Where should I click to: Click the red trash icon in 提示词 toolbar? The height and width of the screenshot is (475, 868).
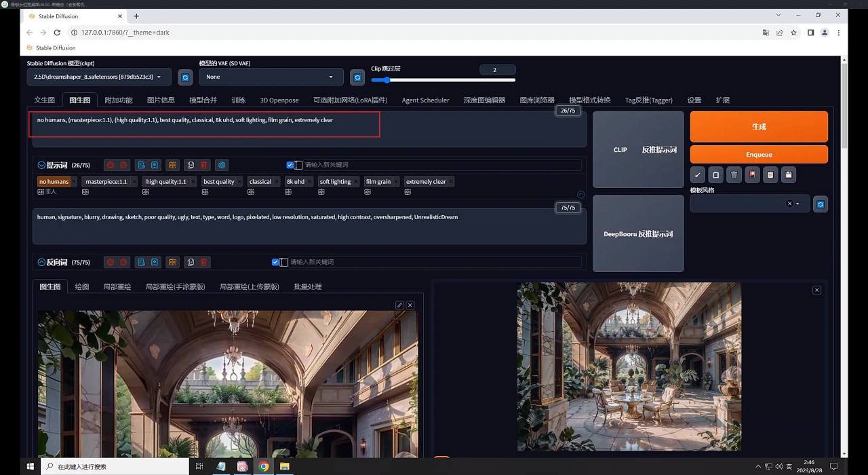203,165
